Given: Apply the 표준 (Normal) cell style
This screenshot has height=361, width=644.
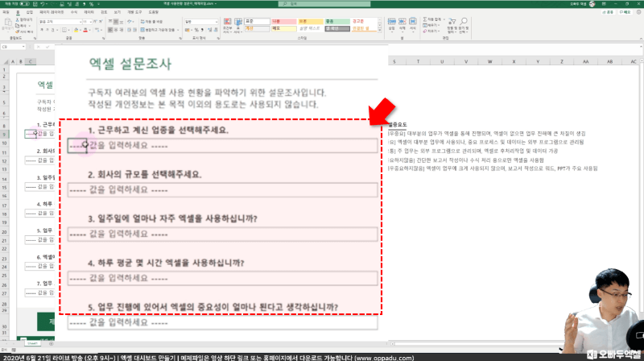Looking at the screenshot, I should tap(257, 21).
